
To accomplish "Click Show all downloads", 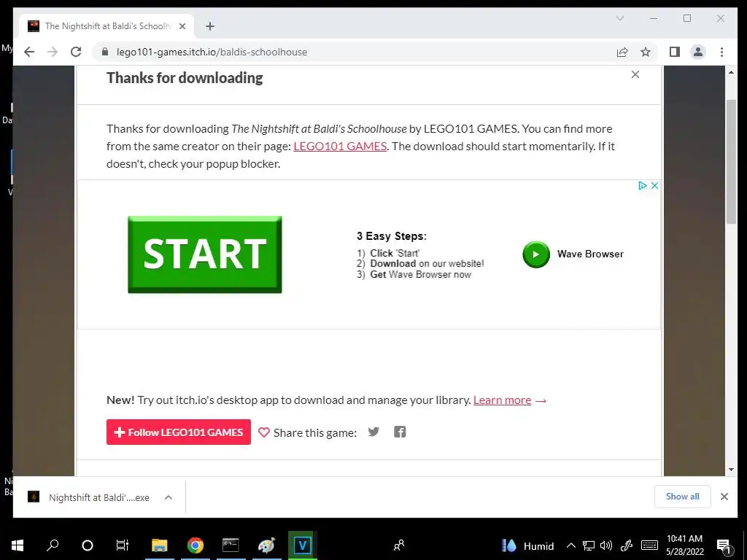I will coord(682,497).
